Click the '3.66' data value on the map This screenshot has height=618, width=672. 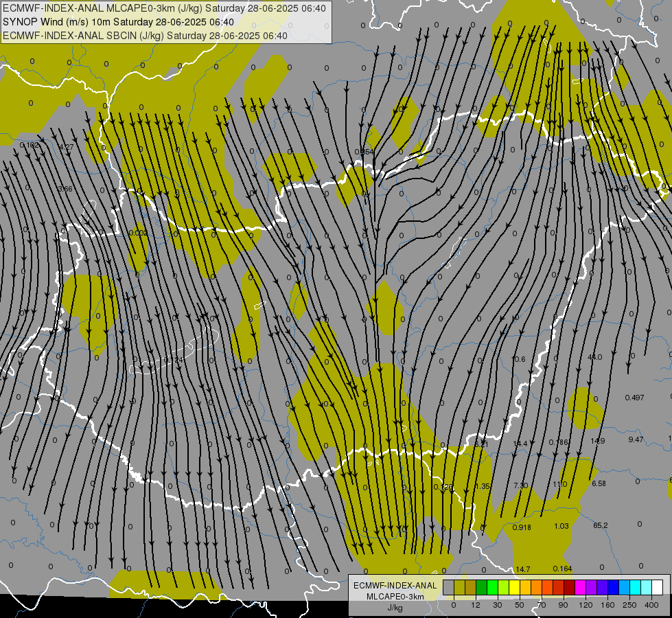coord(65,189)
